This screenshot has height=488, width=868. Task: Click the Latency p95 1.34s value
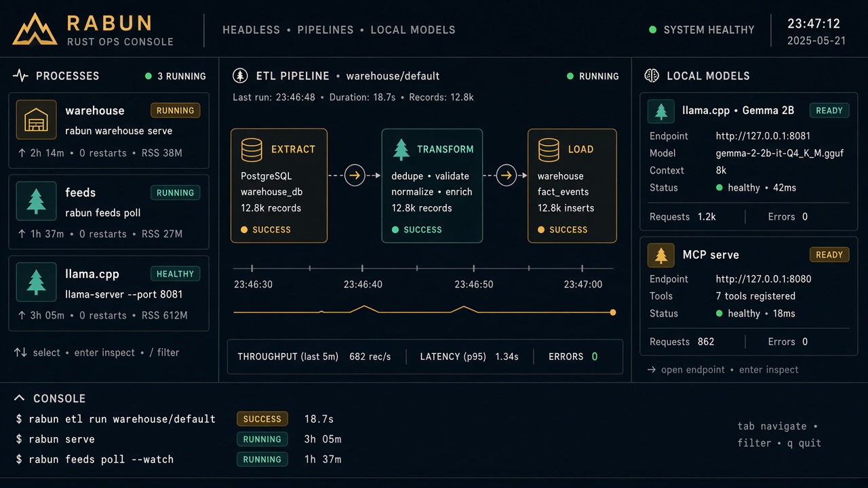(507, 357)
